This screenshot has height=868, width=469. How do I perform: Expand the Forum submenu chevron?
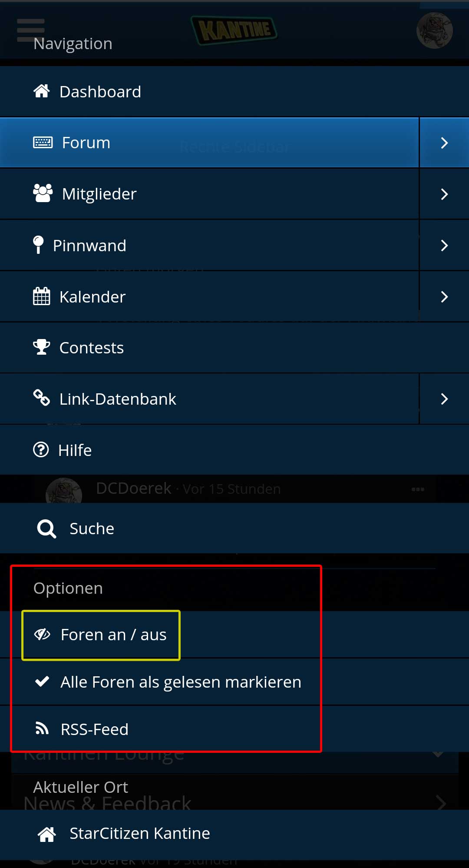(444, 143)
